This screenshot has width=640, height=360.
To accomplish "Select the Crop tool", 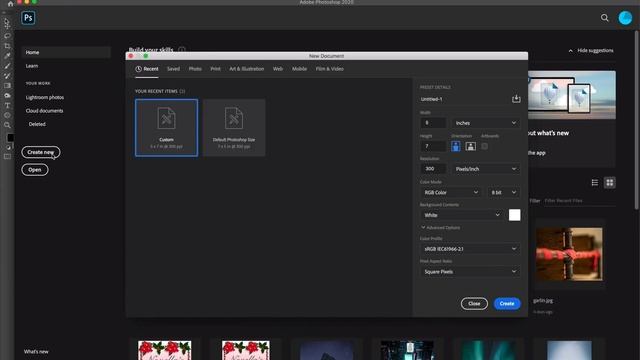I will tap(7, 46).
